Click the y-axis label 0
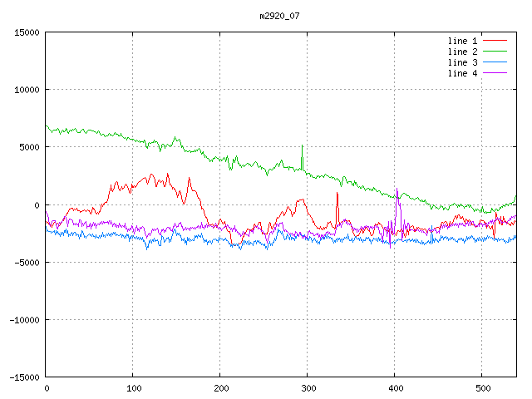Image resolution: width=532 pixels, height=399 pixels. [37, 205]
